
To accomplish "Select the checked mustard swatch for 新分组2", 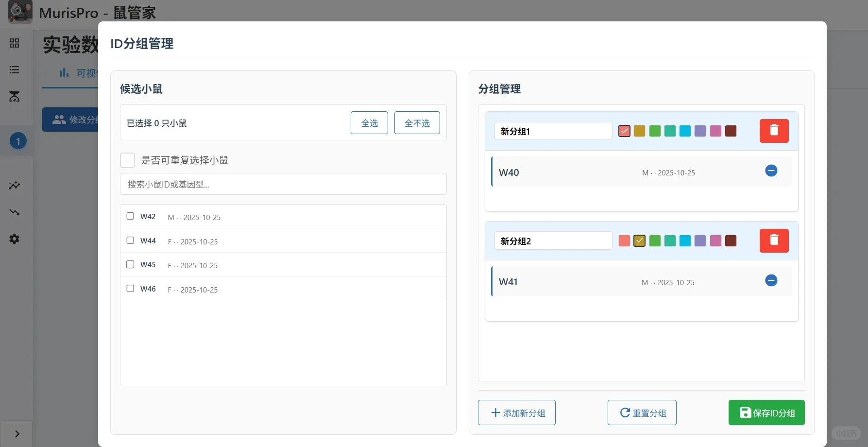I will (x=640, y=241).
